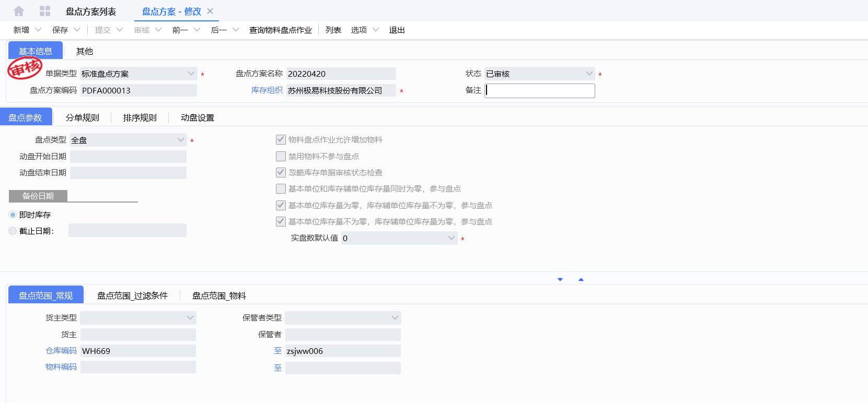The width and height of the screenshot is (868, 403).
Task: Click the 物料编码 input field
Action: click(138, 367)
